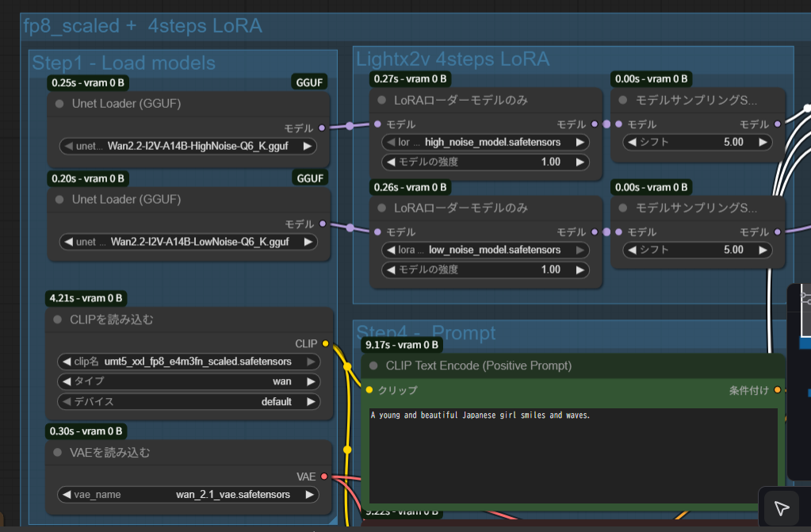Next LoRA file arrow for low_noise_model
Screen dimensions: 811x532
[x=580, y=250]
